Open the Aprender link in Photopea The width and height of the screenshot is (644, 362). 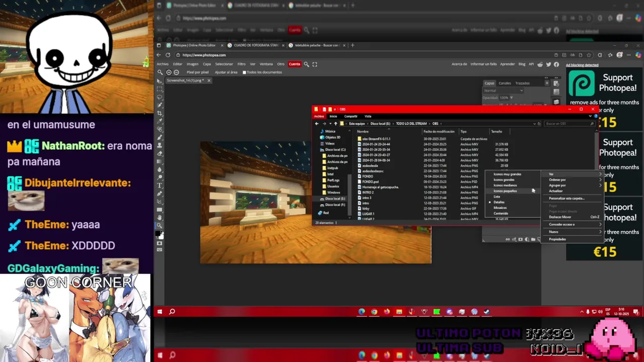pyautogui.click(x=507, y=64)
